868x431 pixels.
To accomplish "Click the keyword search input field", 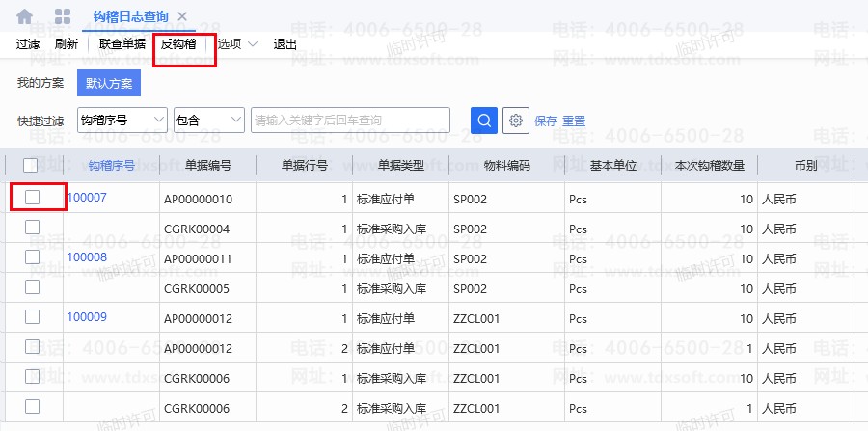I will click(350, 121).
